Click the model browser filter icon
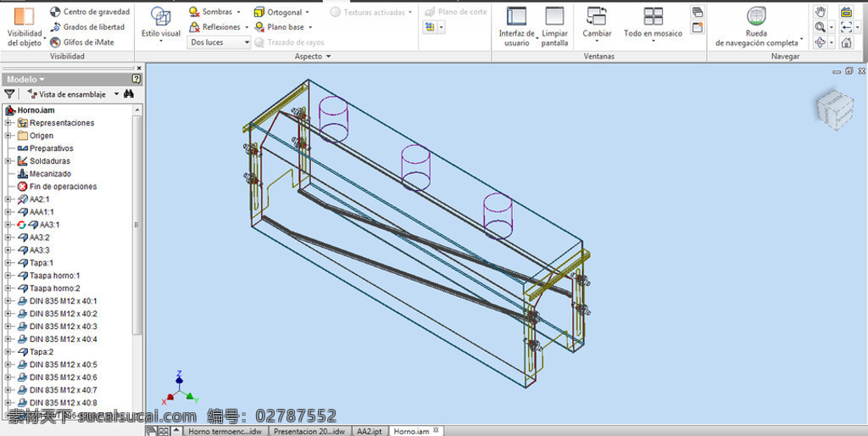Viewport: 868px width, 436px height. tap(9, 94)
